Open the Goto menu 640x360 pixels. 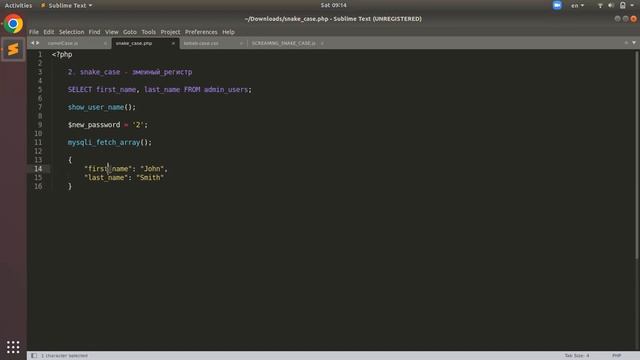130,32
